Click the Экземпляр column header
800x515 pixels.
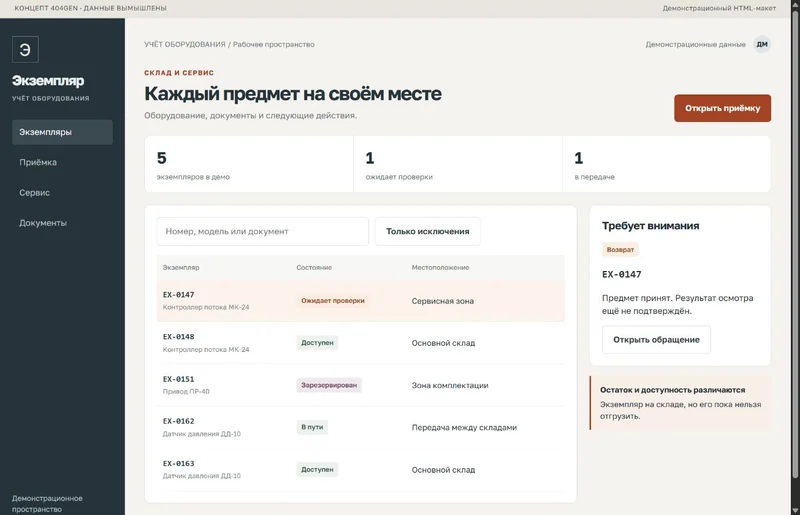coord(181,267)
